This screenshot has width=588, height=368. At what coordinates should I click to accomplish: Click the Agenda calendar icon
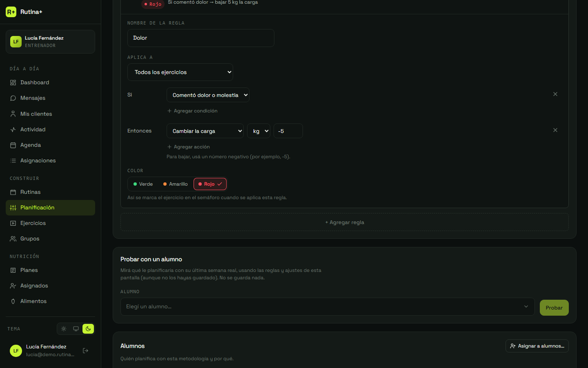(13, 145)
